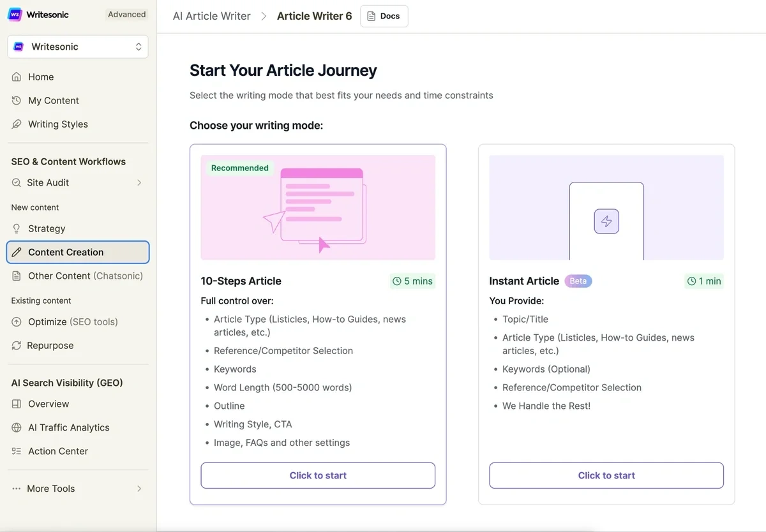Click the 5 mins time badge
766x532 pixels.
(412, 281)
